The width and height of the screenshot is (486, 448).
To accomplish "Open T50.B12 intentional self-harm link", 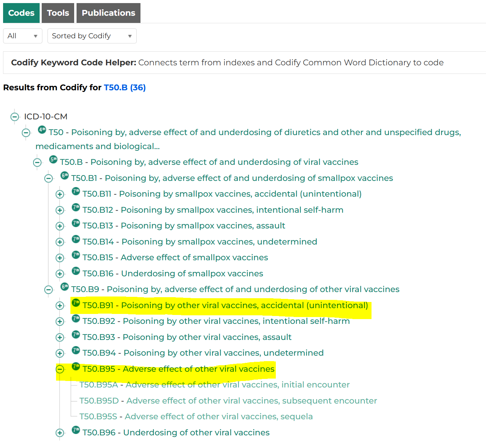I will pyautogui.click(x=213, y=210).
